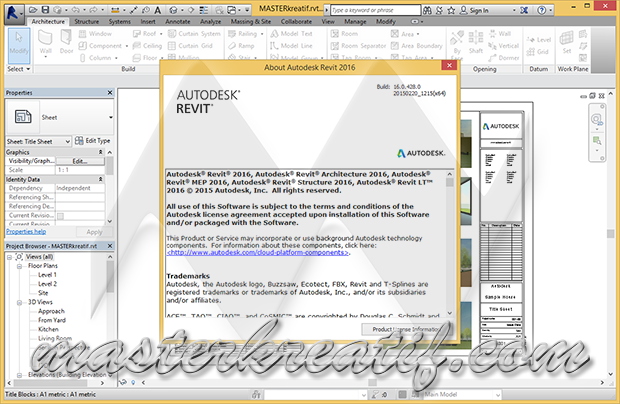The image size is (620, 404).
Task: Collapse the Graphics section in Properties
Action: pyautogui.click(x=100, y=152)
